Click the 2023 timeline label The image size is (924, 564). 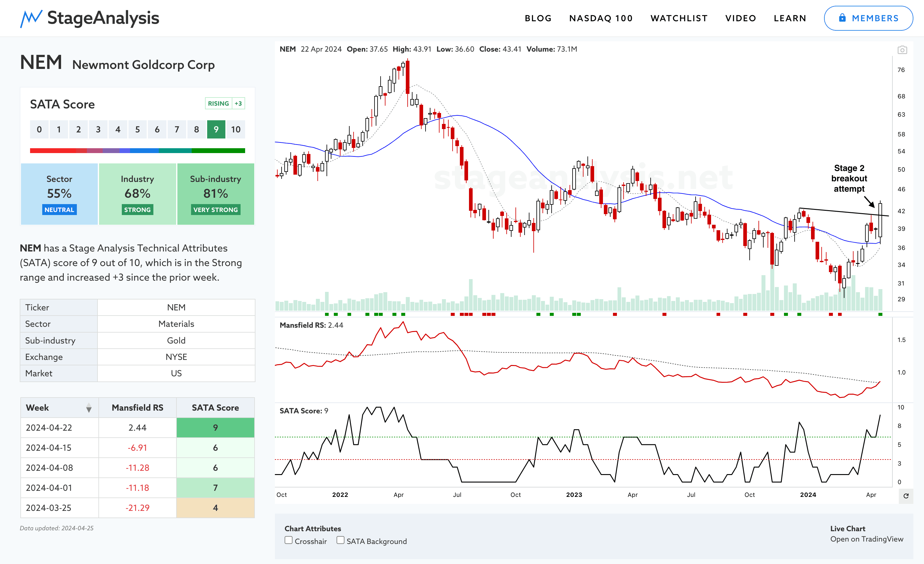[x=574, y=495]
